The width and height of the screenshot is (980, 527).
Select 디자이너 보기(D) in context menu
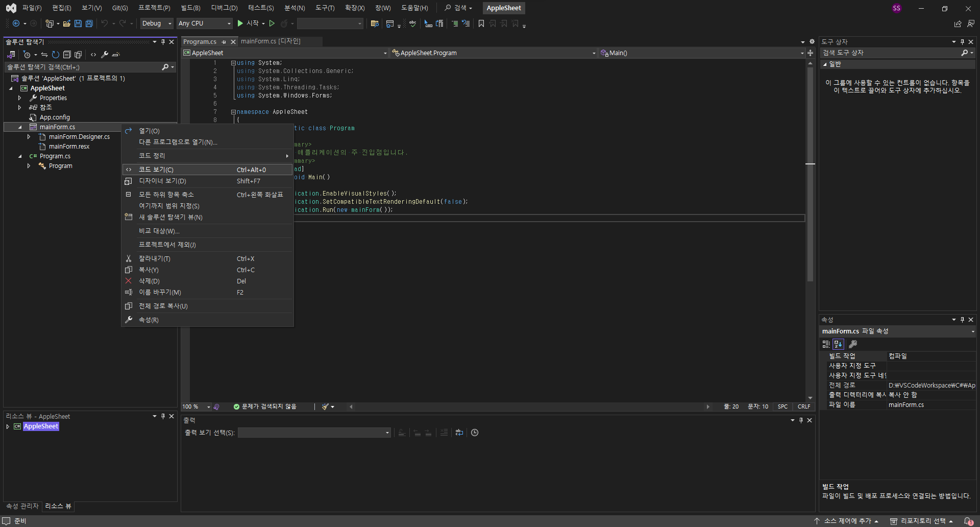pos(207,181)
